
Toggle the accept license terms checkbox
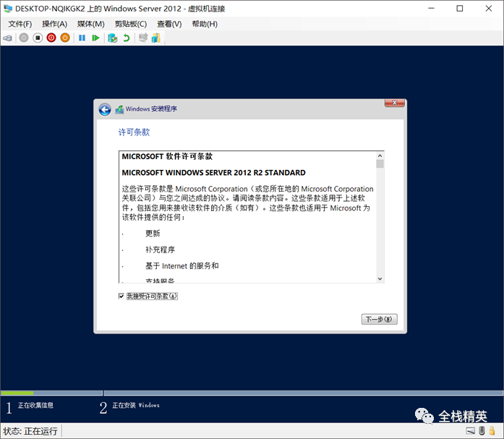tap(121, 296)
